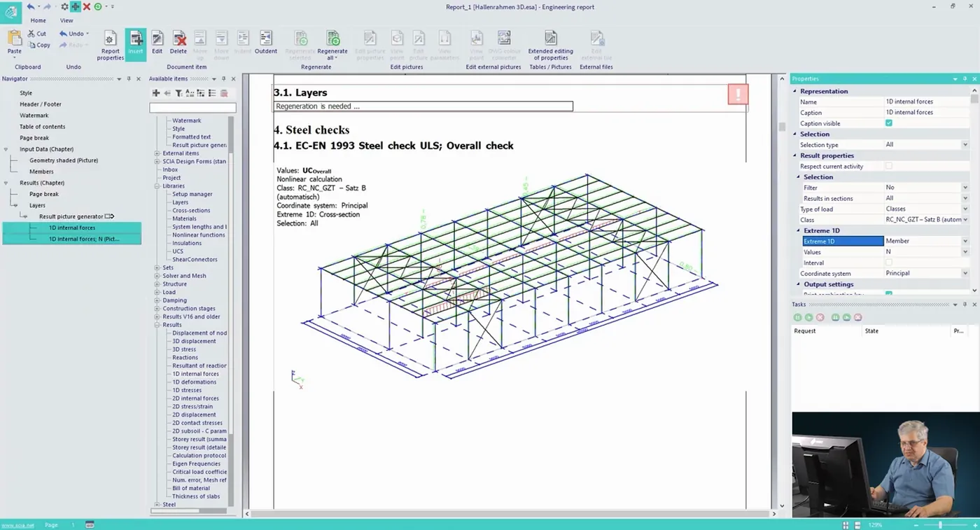Click the green play icon in Tasks panel
This screenshot has height=530, width=980.
click(x=808, y=317)
